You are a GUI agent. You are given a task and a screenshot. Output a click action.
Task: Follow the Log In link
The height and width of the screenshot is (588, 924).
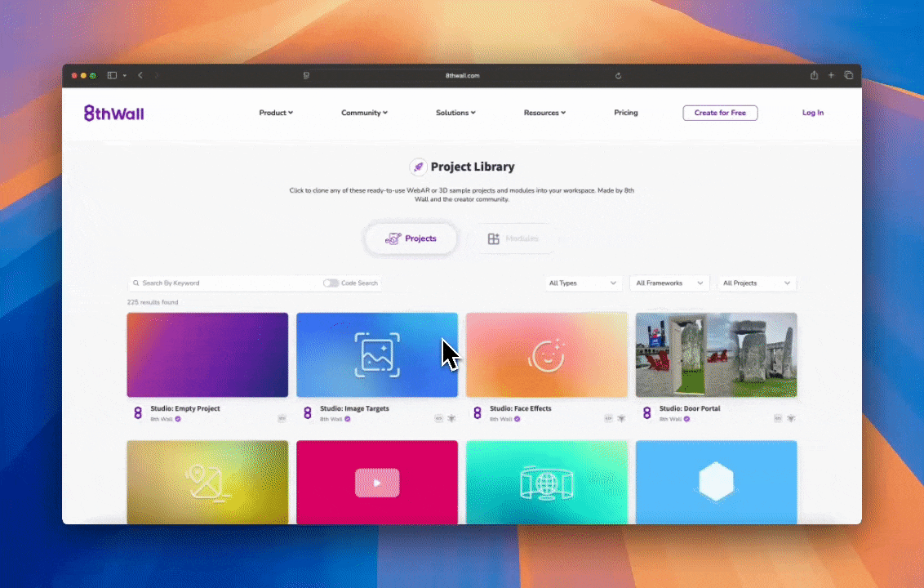[x=812, y=113]
